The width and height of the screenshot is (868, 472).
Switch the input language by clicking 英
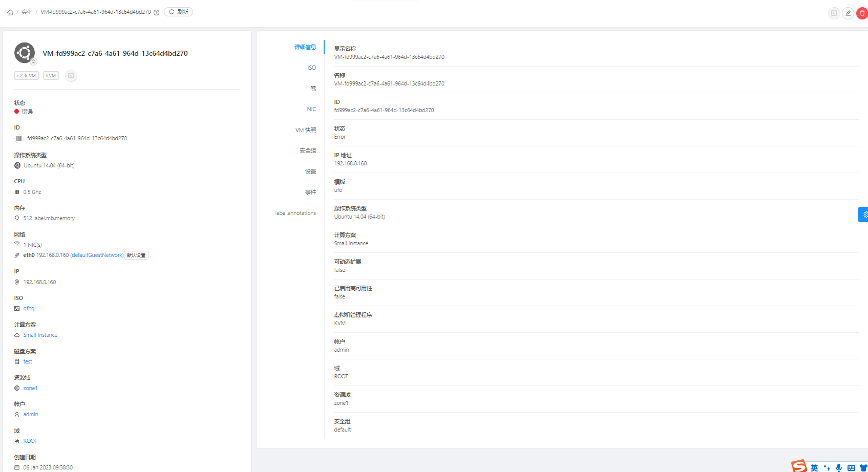pyautogui.click(x=814, y=467)
